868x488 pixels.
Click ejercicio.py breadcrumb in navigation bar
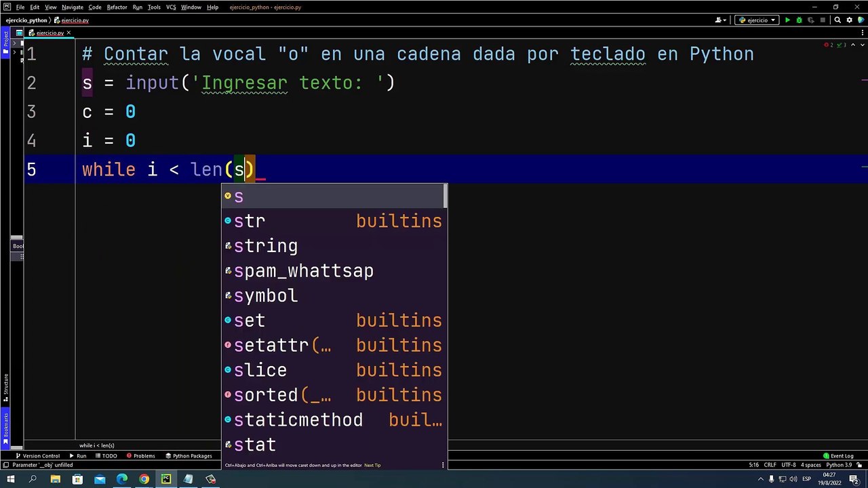click(72, 20)
